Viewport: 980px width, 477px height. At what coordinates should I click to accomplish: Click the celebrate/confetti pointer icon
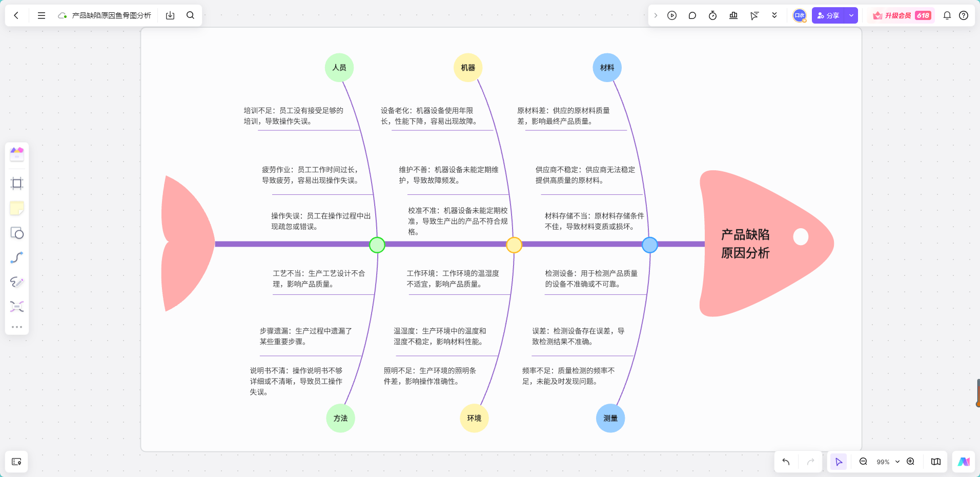click(754, 15)
